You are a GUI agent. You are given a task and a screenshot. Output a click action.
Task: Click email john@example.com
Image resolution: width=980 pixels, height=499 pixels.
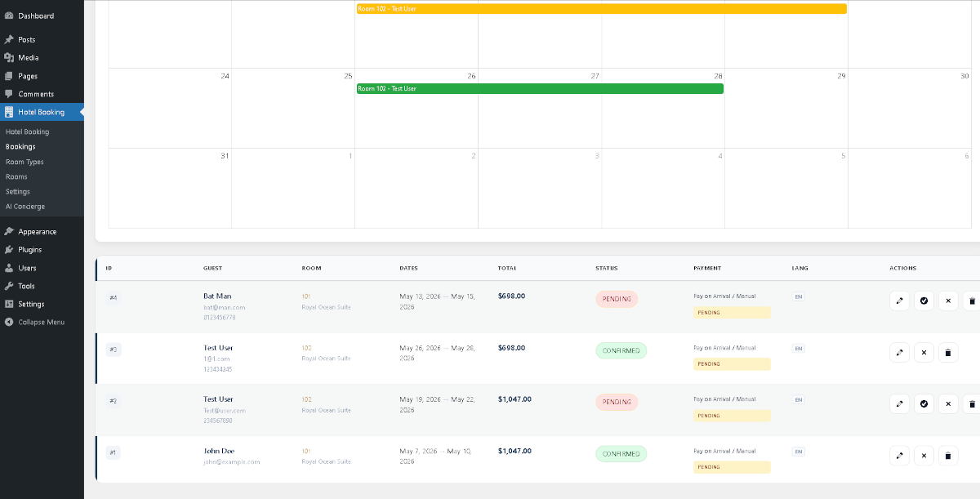pyautogui.click(x=232, y=462)
